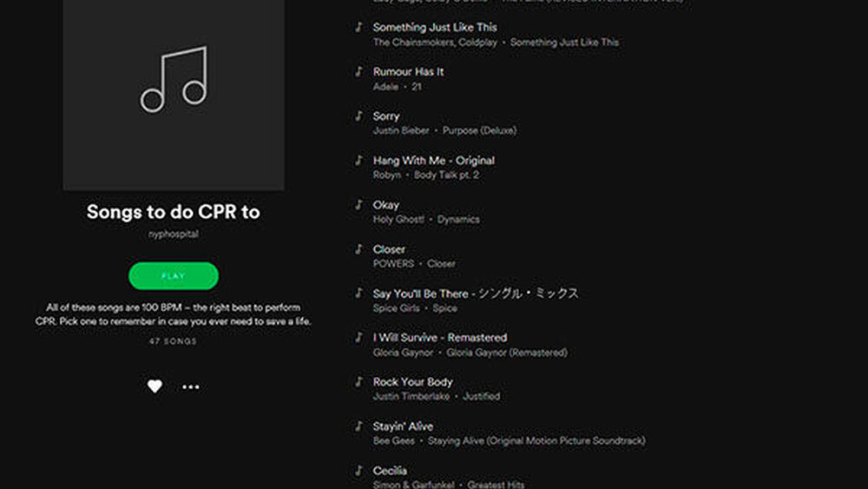Click the green Play button
868x489 pixels.
pos(174,275)
